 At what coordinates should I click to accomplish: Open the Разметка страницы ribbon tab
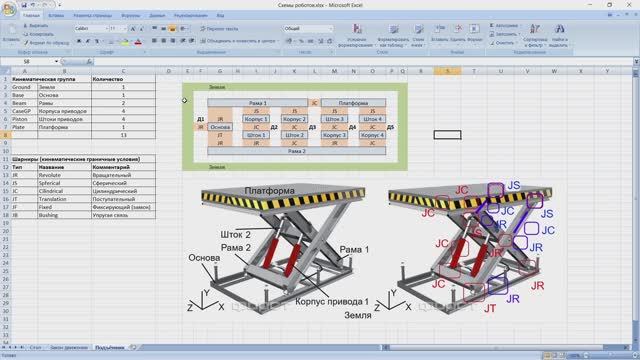coord(93,16)
